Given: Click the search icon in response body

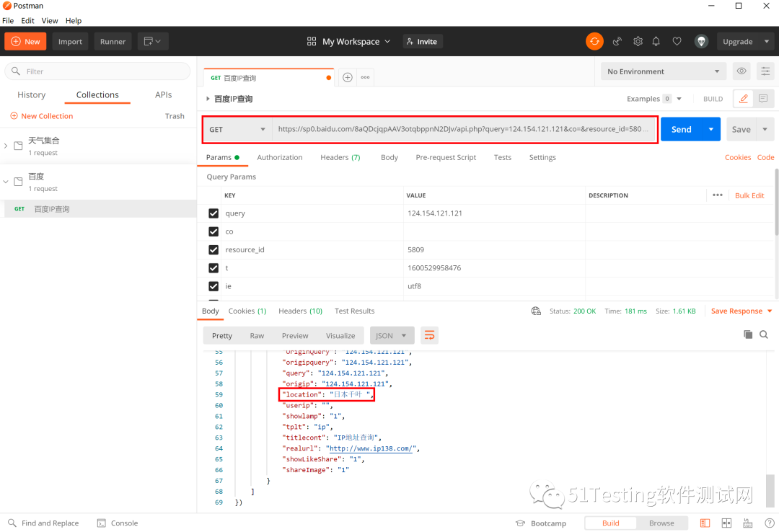Looking at the screenshot, I should (x=763, y=334).
